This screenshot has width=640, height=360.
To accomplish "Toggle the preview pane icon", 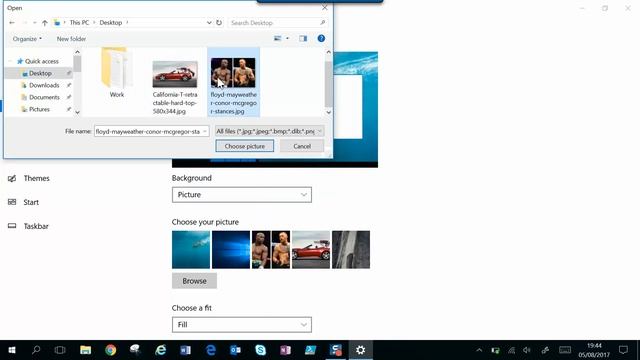I will tap(303, 38).
